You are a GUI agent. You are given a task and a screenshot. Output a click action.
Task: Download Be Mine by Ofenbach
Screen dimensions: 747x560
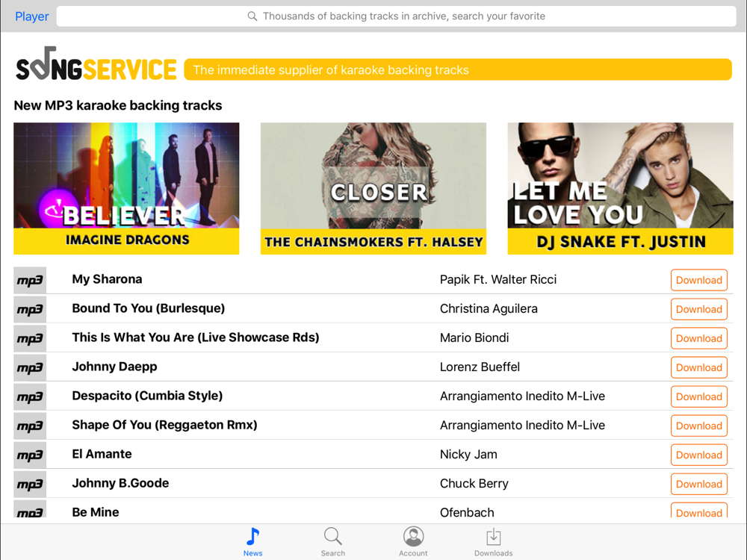coord(699,511)
